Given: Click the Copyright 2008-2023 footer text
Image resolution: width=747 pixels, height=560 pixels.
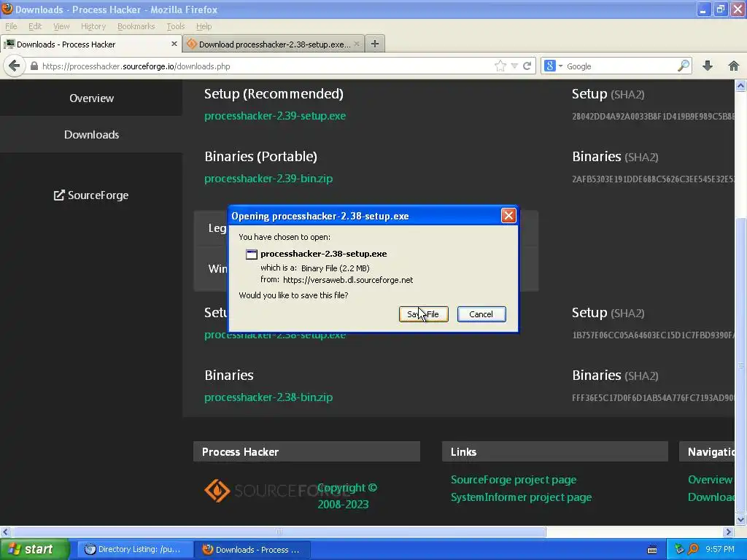Looking at the screenshot, I should click(347, 496).
